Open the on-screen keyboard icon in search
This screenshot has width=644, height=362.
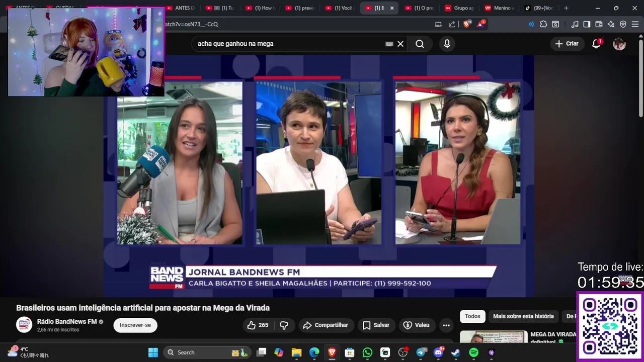click(x=389, y=44)
